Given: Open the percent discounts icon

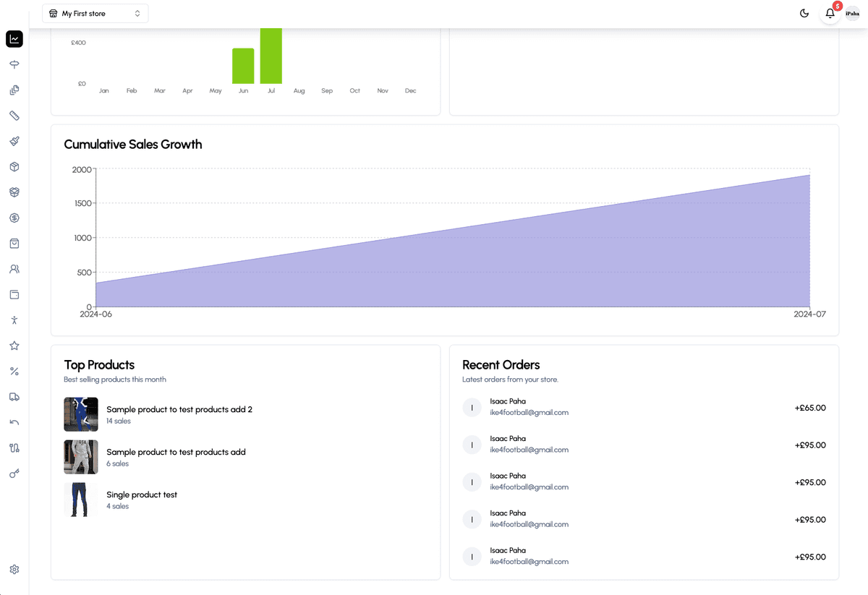Looking at the screenshot, I should [x=14, y=371].
